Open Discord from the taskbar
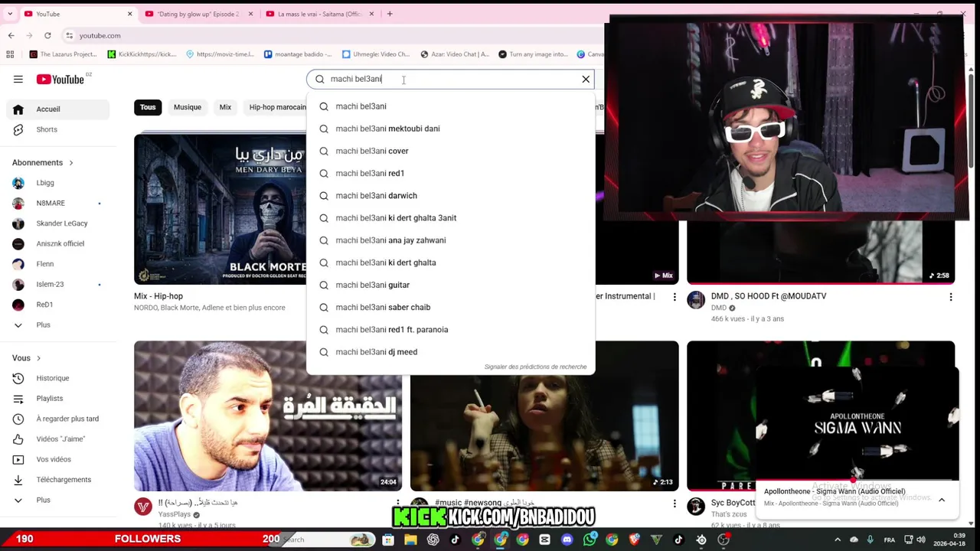Viewport: 980px width, 551px height. pyautogui.click(x=567, y=540)
